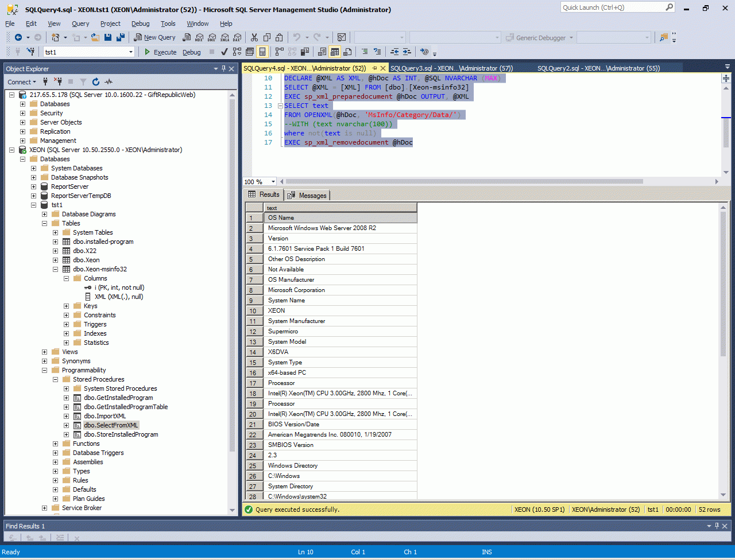Viewport: 735px width, 560px height.
Task: Toggle Include Actual Execution Plan
Action: 280,52
